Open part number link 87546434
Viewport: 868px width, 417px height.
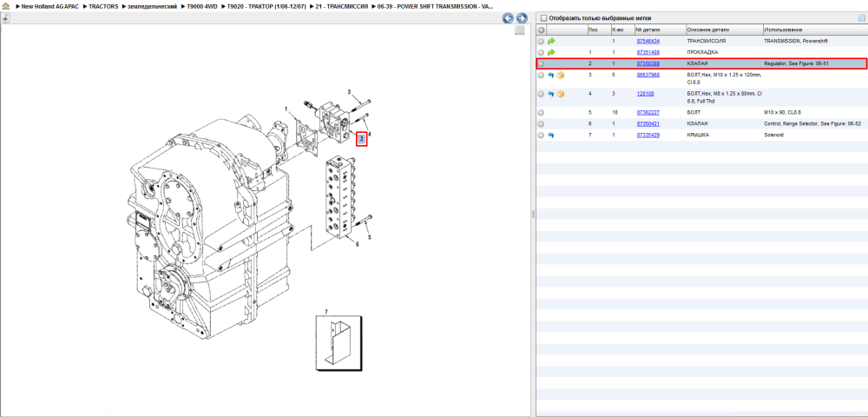coord(648,41)
